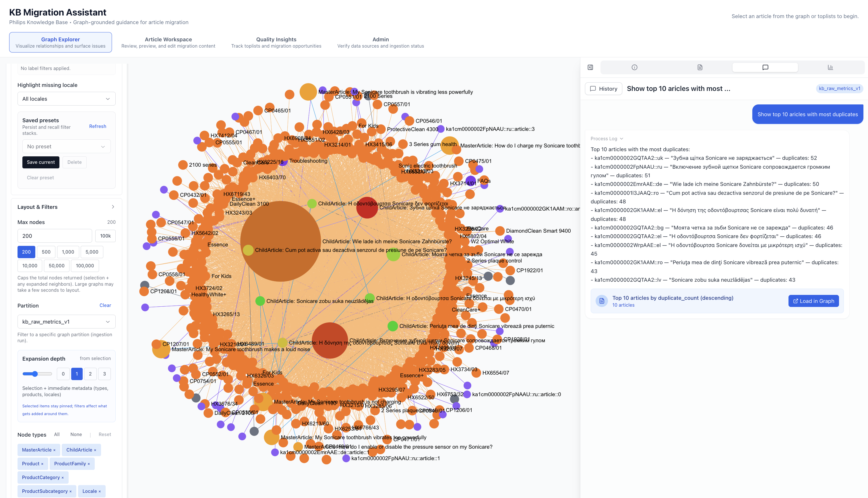Click the Load in Graph button
Screen dimensions: 868x498
coord(813,301)
